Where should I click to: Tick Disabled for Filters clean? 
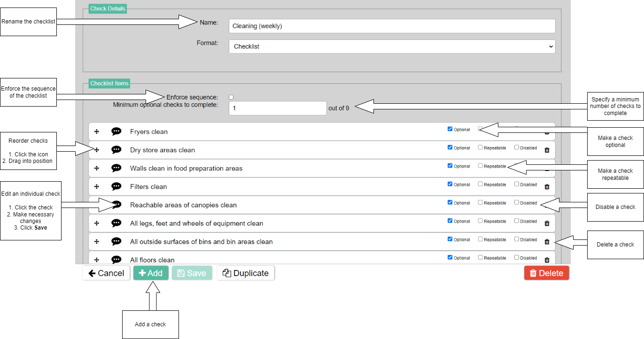coord(517,184)
